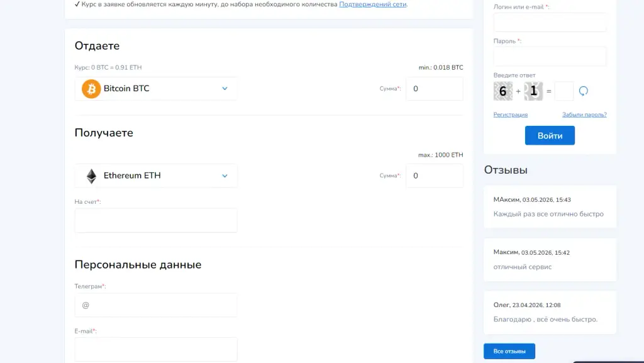The image size is (644, 363).
Task: Click the 'Отдаете' section heading
Action: pyautogui.click(x=97, y=45)
